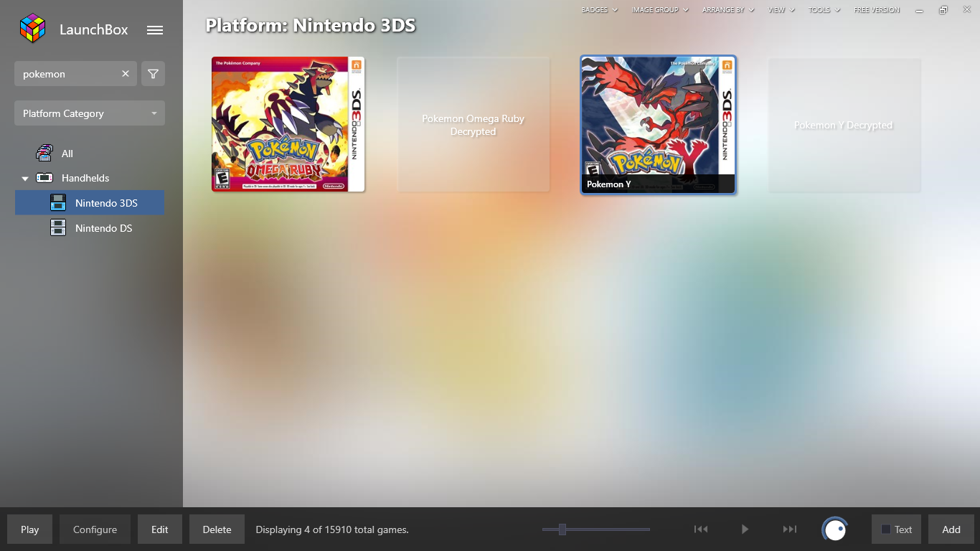Open the Tools menu
This screenshot has width=980, height=551.
tap(824, 10)
